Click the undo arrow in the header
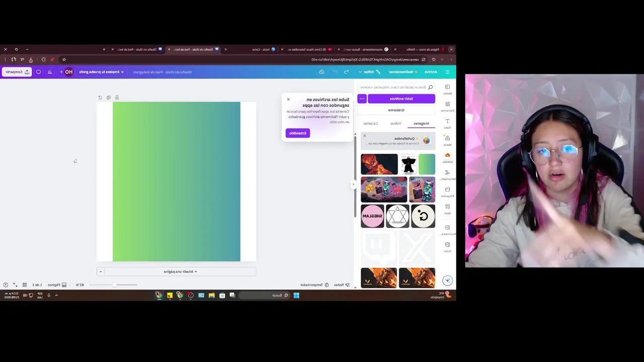644x362 pixels. pos(346,72)
